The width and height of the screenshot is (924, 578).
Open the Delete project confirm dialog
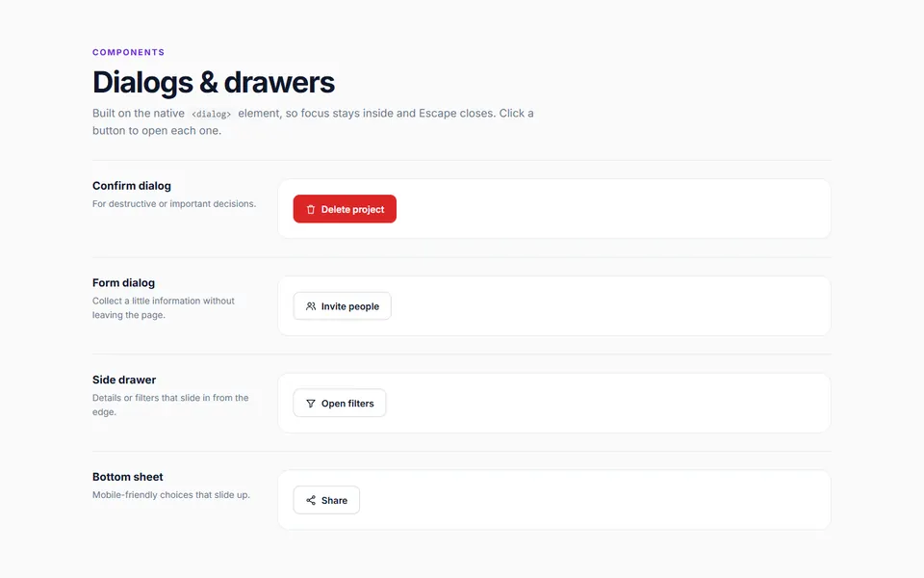point(345,209)
